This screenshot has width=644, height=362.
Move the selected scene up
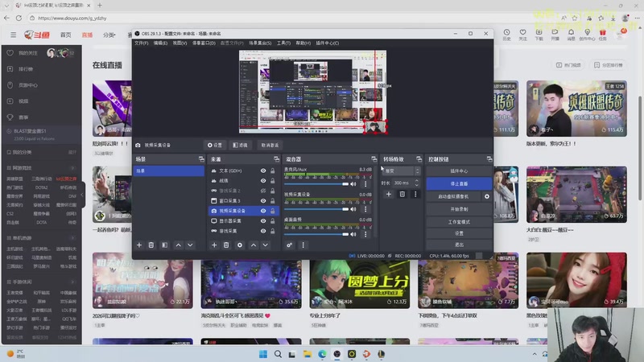(x=178, y=245)
